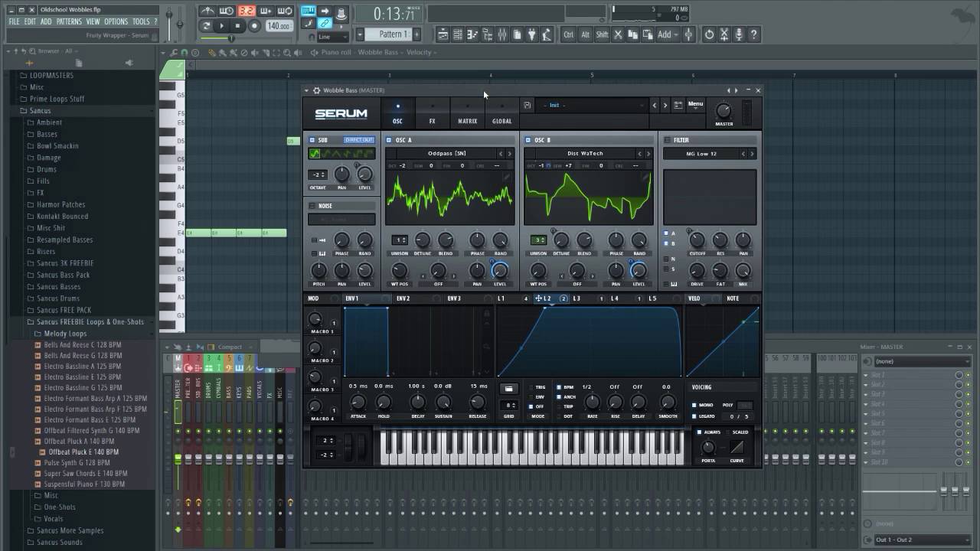980x551 pixels.
Task: Select Offbeat Pluck E 140 BPM sample
Action: tap(83, 452)
